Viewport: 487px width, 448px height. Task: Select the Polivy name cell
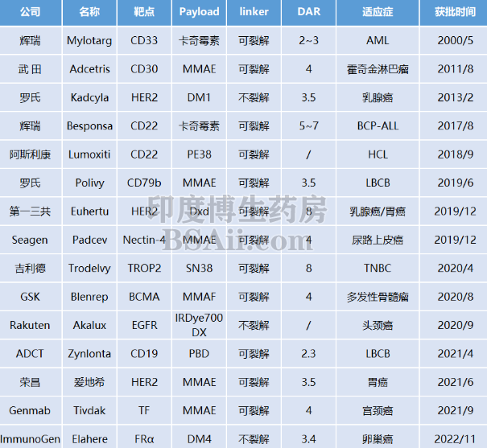[89, 183]
